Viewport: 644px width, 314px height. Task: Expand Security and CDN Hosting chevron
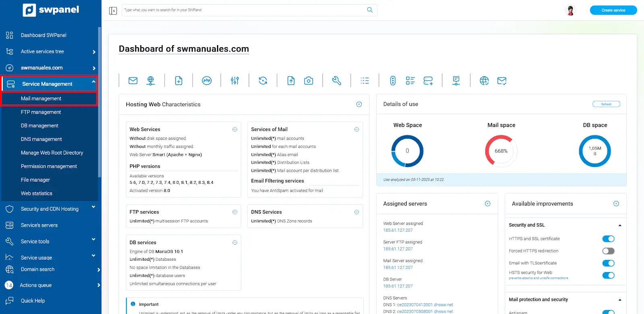93,207
